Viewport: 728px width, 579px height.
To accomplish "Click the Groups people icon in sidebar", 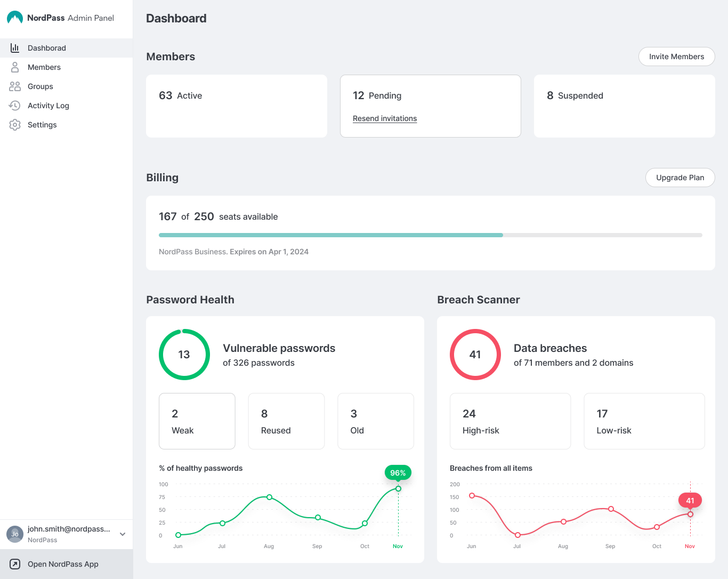I will point(15,86).
